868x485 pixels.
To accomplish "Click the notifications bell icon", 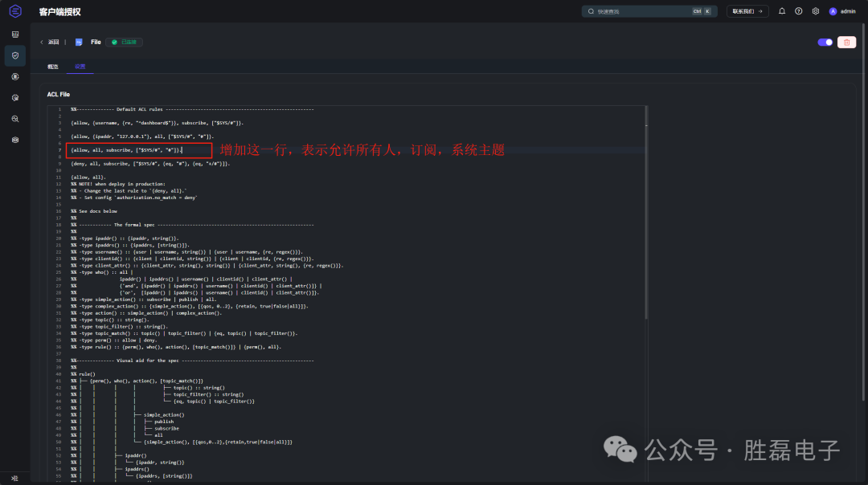I will pyautogui.click(x=782, y=11).
